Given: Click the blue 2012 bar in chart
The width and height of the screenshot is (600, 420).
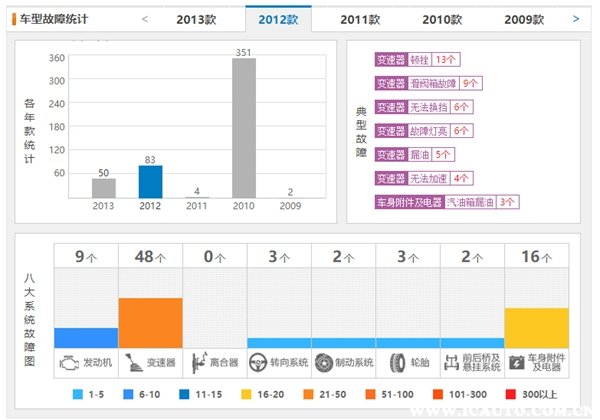Looking at the screenshot, I should pyautogui.click(x=150, y=181).
